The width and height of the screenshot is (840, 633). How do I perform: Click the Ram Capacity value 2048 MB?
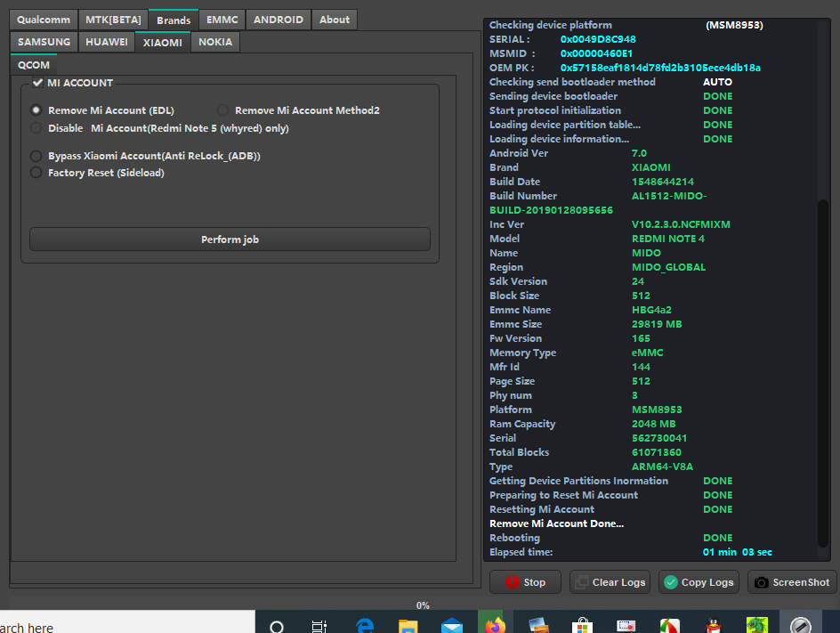pyautogui.click(x=653, y=424)
